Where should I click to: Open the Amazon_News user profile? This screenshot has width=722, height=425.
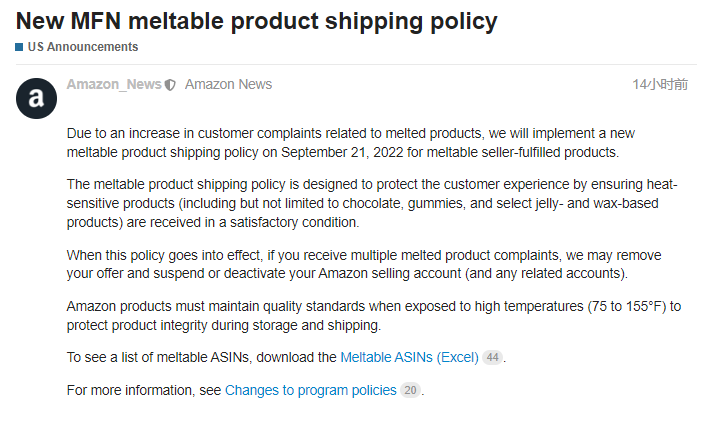[x=114, y=84]
